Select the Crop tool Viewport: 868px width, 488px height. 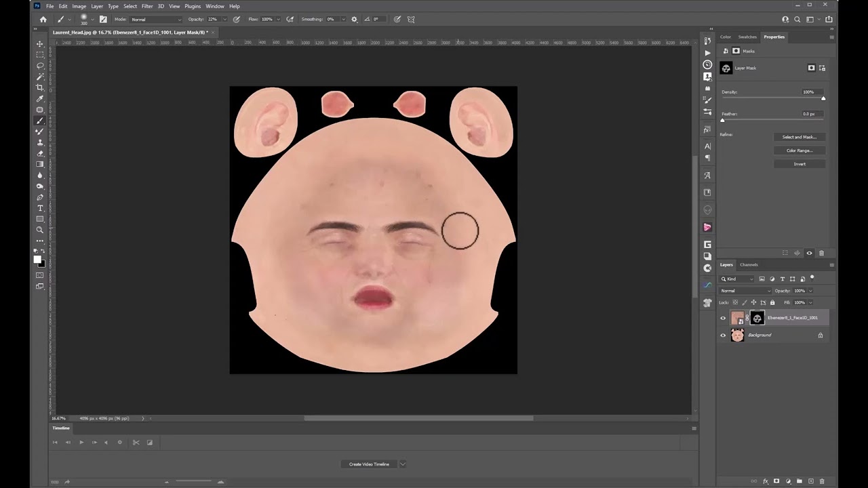pyautogui.click(x=40, y=87)
